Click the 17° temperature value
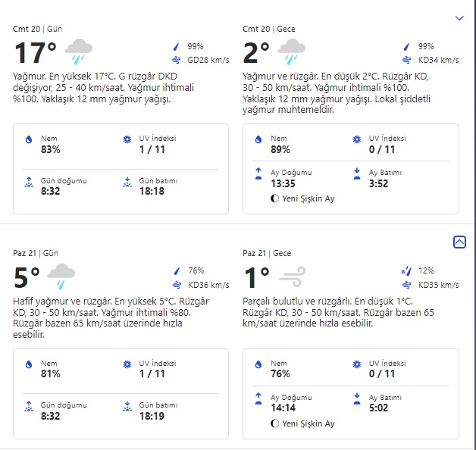This screenshot has height=450, width=476. pyautogui.click(x=36, y=53)
